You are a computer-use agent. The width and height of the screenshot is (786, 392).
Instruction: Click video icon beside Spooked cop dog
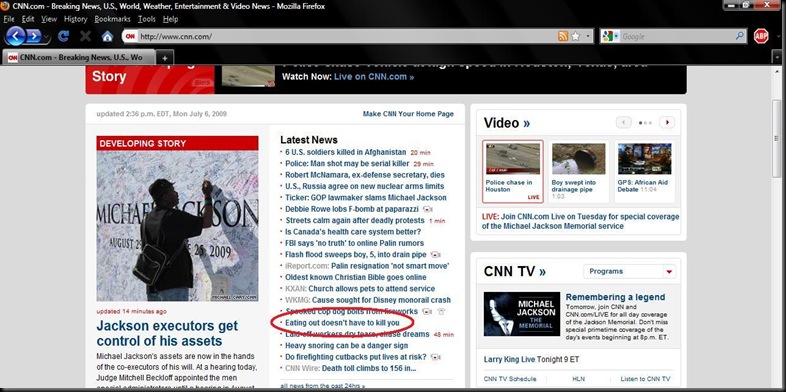[427, 312]
